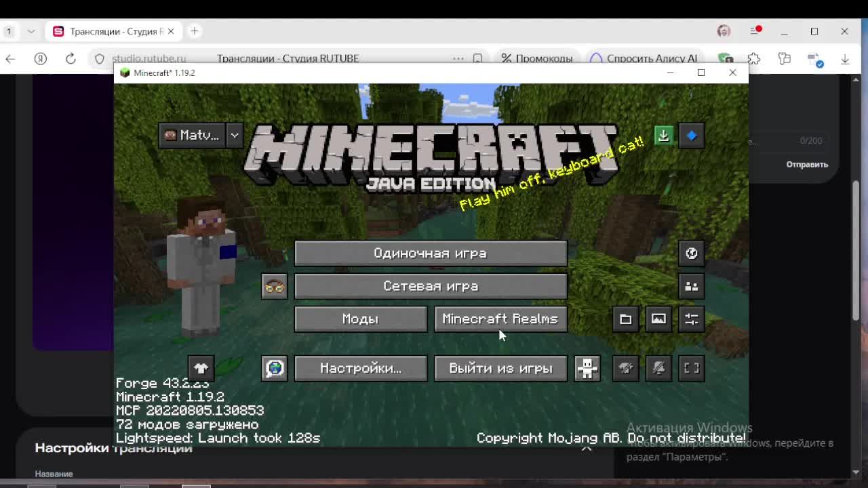Open the sliders settings icon button
The image size is (868, 488).
[692, 319]
